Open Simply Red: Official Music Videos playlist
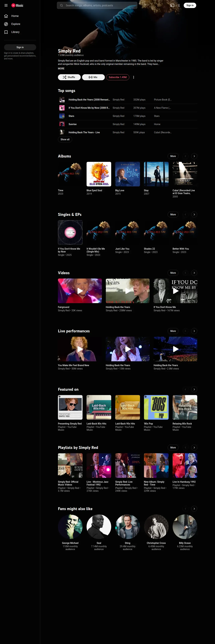This screenshot has height=644, width=215. (70, 465)
